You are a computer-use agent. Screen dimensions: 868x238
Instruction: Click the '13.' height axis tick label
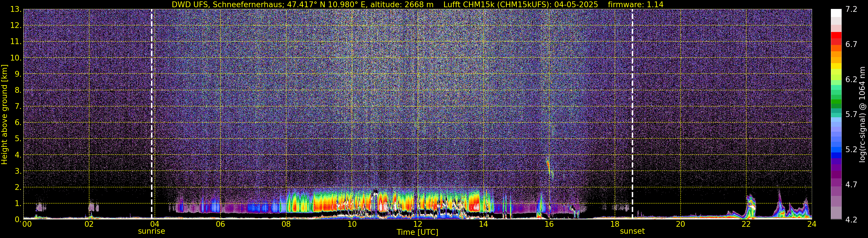point(16,10)
